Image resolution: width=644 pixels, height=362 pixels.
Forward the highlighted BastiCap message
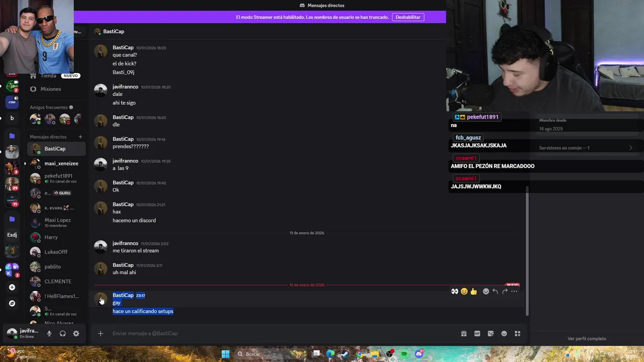pyautogui.click(x=505, y=291)
